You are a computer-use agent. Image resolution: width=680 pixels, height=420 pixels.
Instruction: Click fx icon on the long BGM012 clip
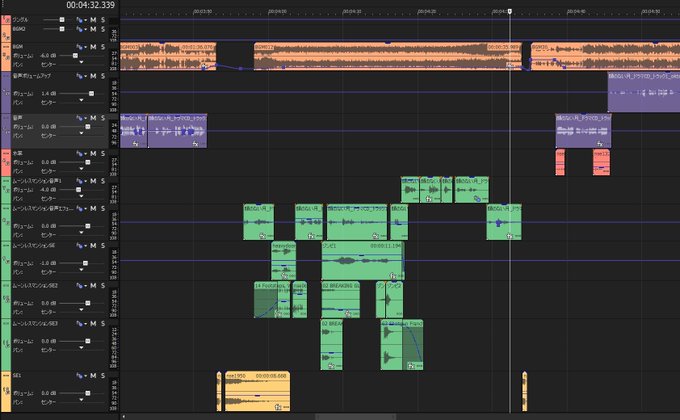pyautogui.click(x=510, y=66)
